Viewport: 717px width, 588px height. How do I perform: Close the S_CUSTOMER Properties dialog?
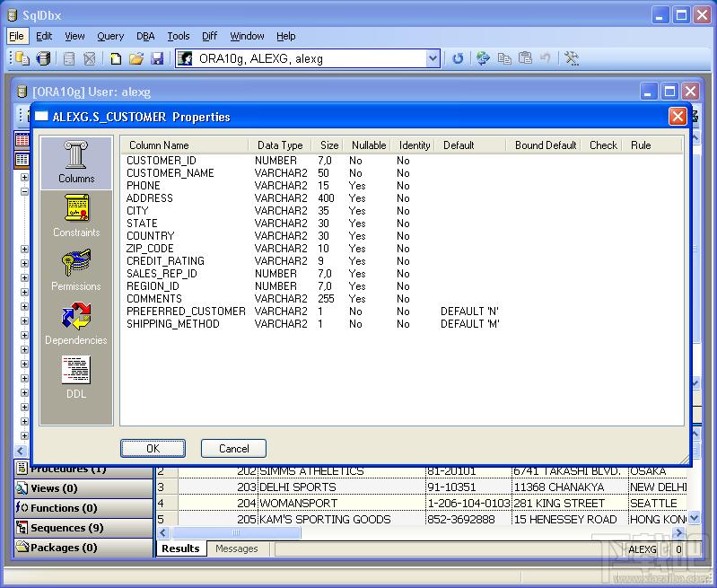coord(678,116)
